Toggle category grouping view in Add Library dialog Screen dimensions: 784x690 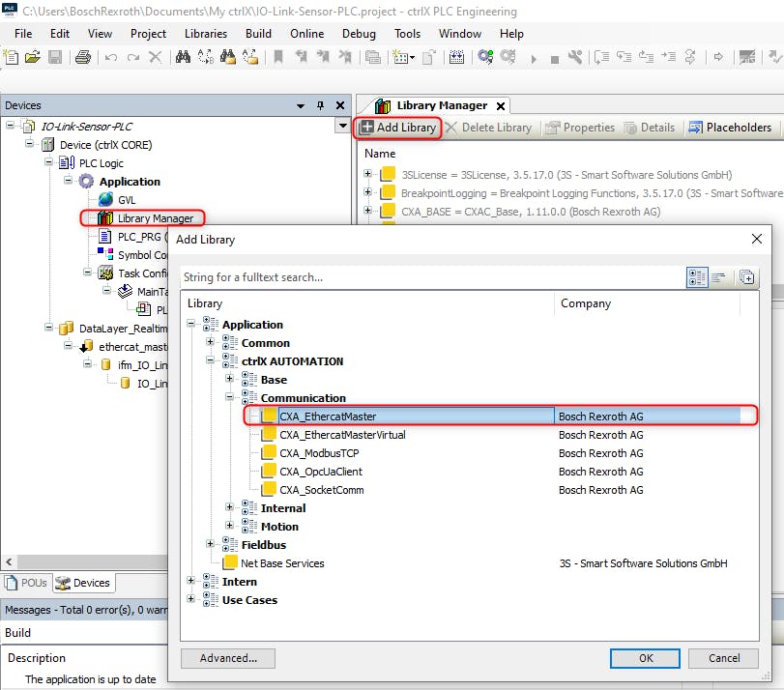coord(697,277)
